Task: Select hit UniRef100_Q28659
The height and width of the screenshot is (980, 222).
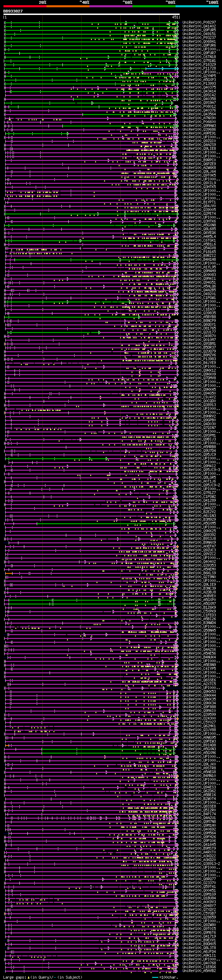Action: point(199,917)
